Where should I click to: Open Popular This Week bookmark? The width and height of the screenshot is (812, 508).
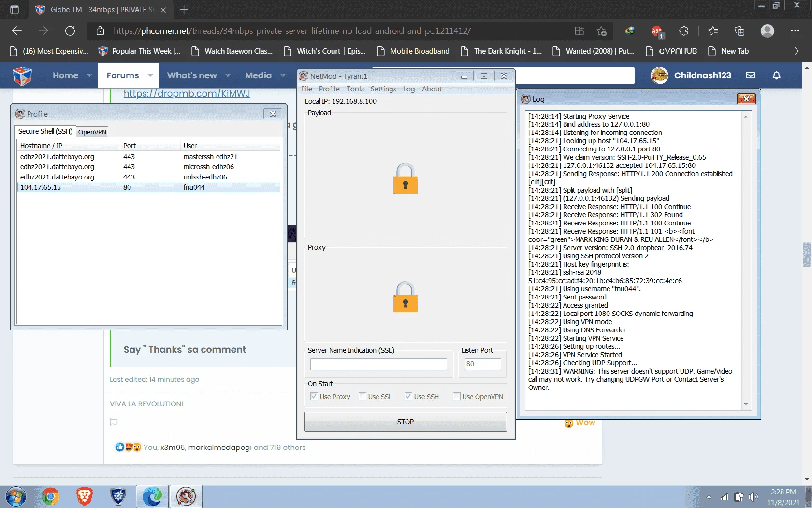pyautogui.click(x=139, y=51)
